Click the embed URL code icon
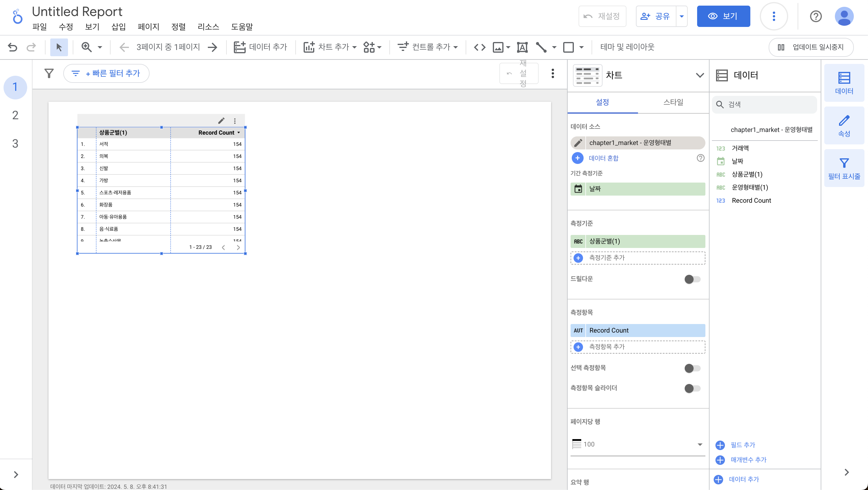Viewport: 868px width, 490px height. point(480,47)
